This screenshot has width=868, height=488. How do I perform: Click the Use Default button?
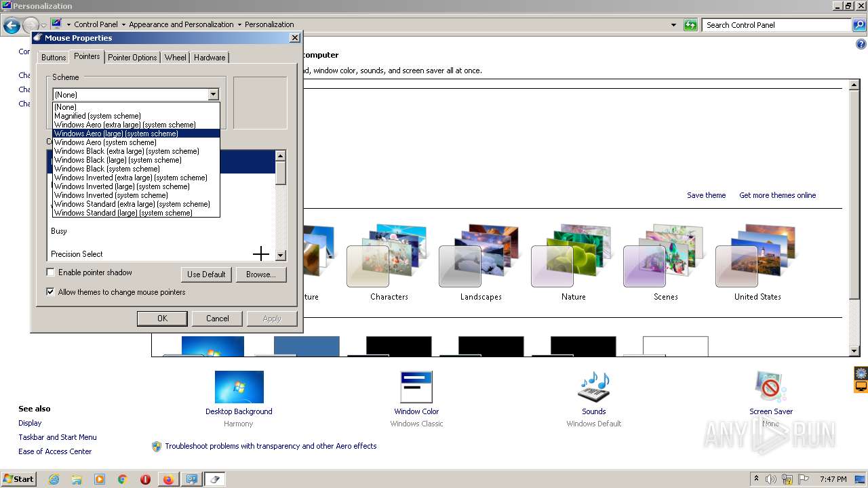206,274
